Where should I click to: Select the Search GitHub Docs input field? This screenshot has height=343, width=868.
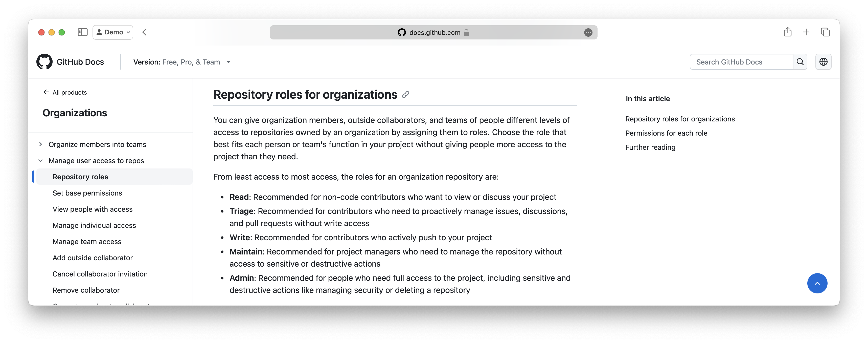click(x=742, y=61)
